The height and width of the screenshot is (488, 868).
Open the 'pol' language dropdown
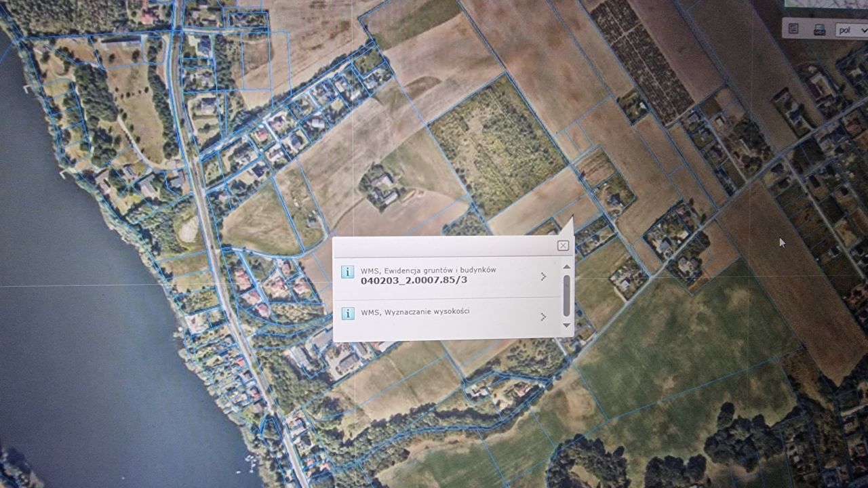851,30
